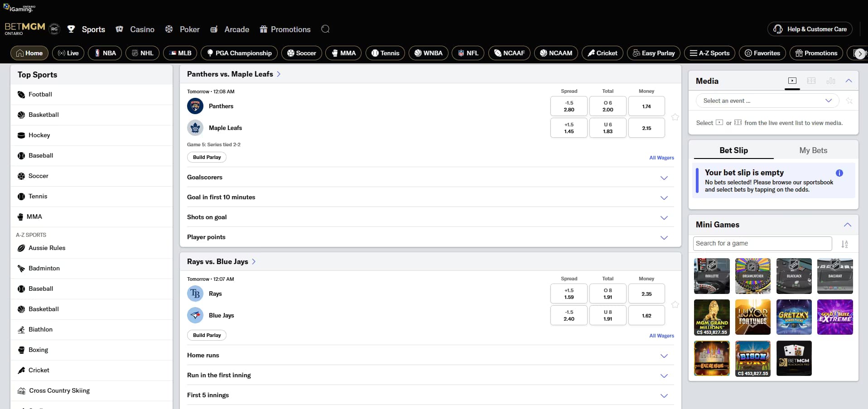Click All Wagers for Panthers vs. Maple Leafs
This screenshot has width=868, height=409.
point(661,158)
